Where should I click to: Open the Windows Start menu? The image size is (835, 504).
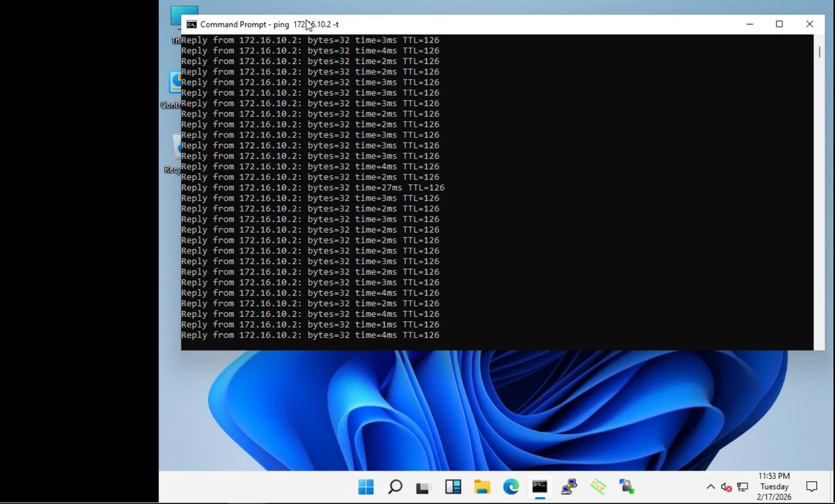[366, 487]
